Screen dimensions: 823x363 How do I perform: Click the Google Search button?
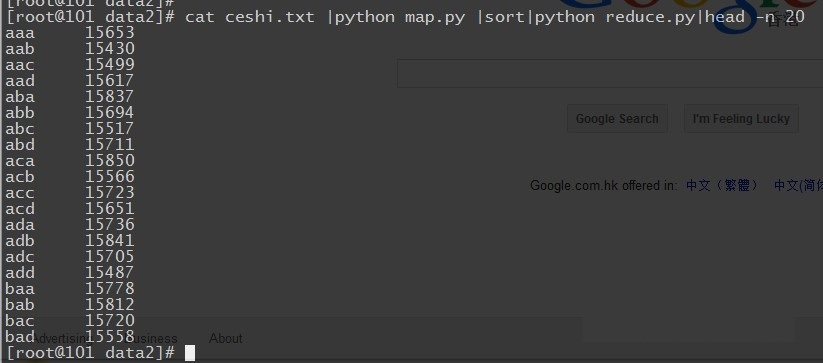(x=617, y=119)
